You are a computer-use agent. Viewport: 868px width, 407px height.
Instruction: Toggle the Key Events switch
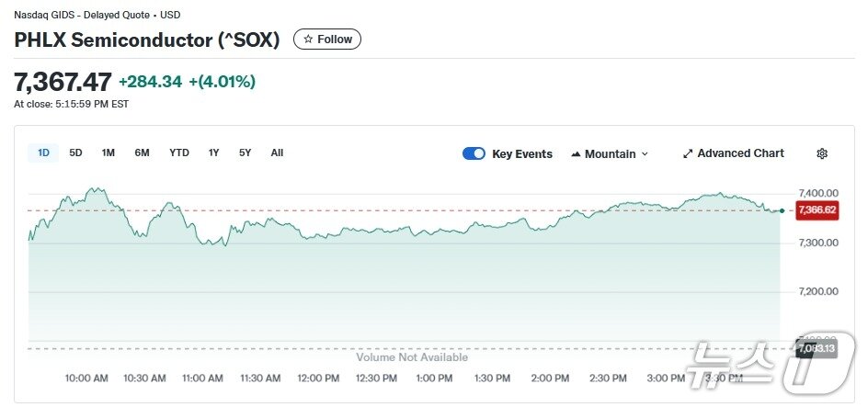pyautogui.click(x=474, y=153)
